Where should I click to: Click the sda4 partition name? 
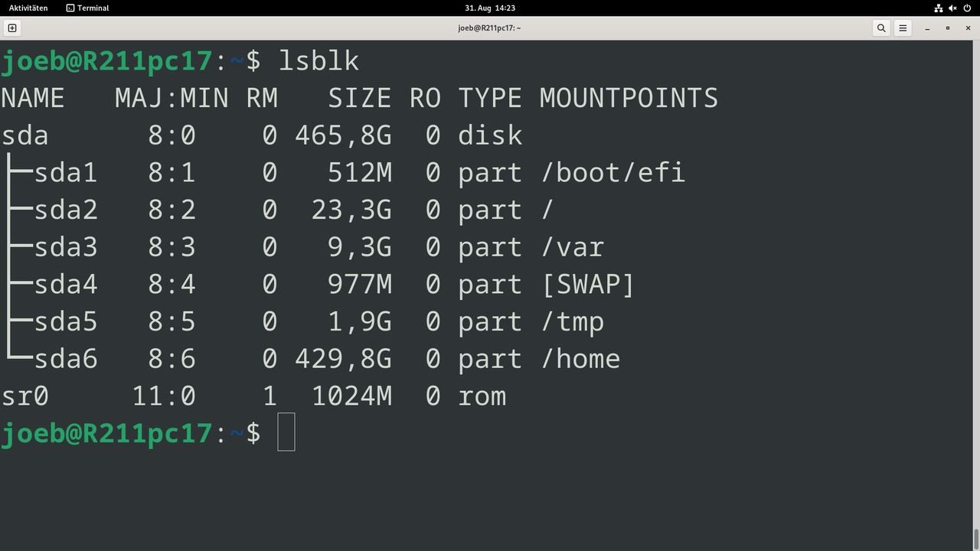[x=66, y=285]
